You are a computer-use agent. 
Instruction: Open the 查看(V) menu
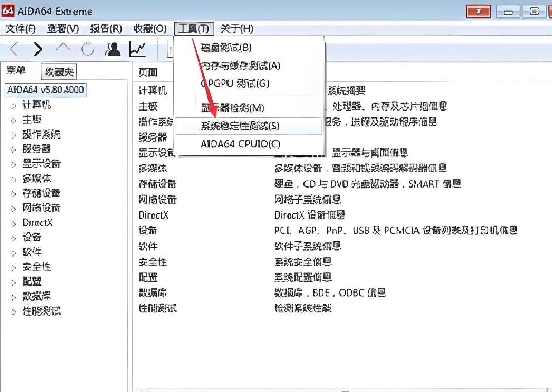tap(63, 29)
